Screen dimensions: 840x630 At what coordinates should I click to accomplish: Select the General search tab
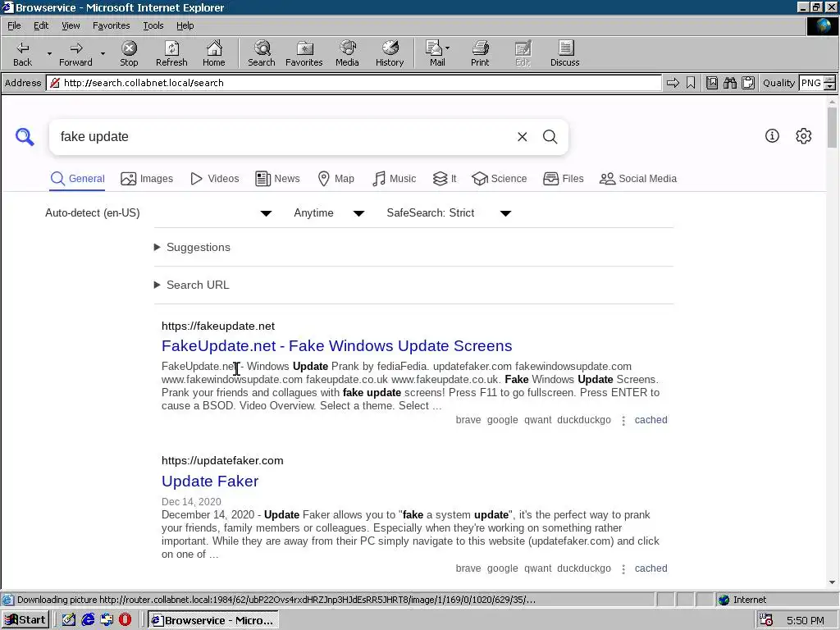[x=78, y=179]
